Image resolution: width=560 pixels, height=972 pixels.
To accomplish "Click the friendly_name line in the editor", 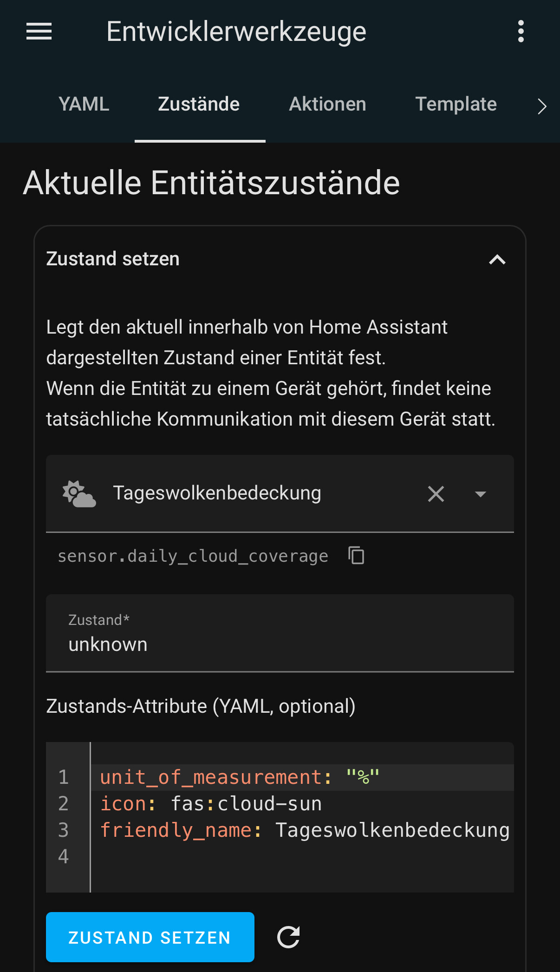I will coord(304,830).
